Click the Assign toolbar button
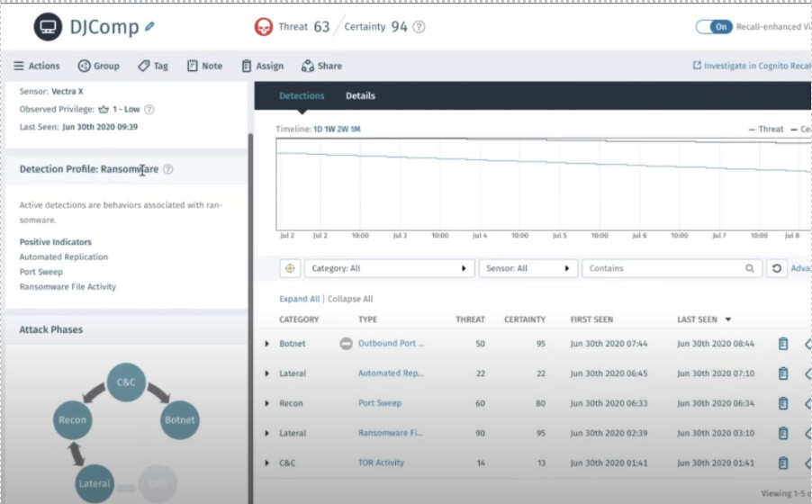Image resolution: width=812 pixels, height=504 pixels. point(263,66)
